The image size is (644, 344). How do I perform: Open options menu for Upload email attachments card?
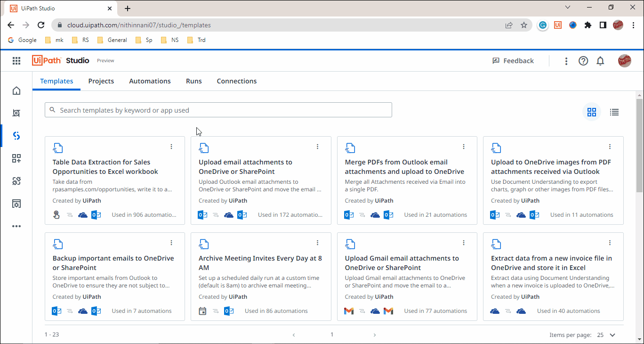pos(318,147)
